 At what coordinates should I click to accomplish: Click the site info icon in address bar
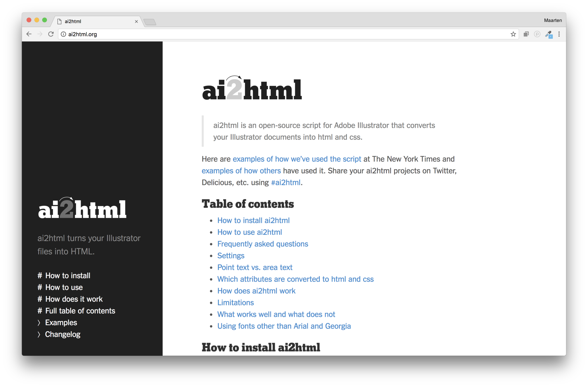click(63, 34)
